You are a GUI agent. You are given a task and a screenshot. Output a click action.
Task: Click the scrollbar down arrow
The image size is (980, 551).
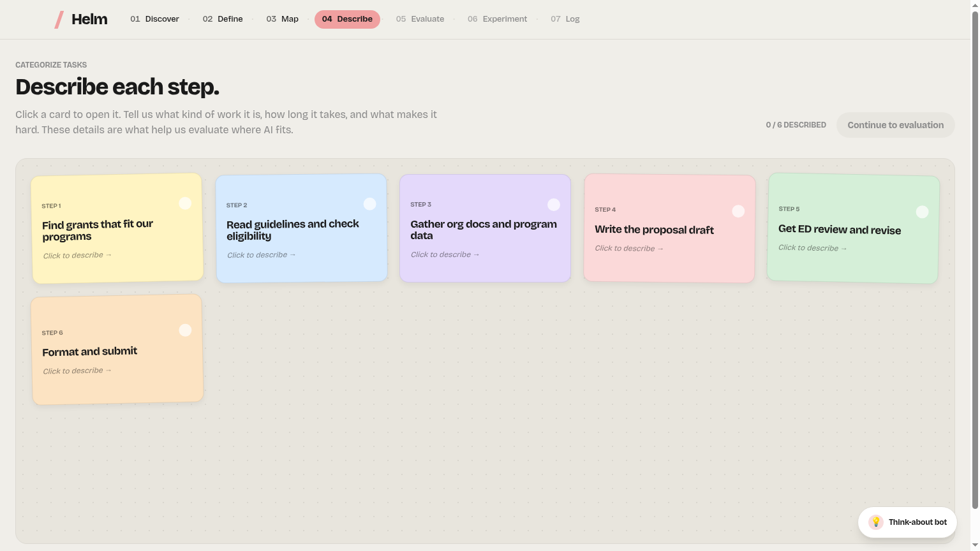(x=975, y=546)
